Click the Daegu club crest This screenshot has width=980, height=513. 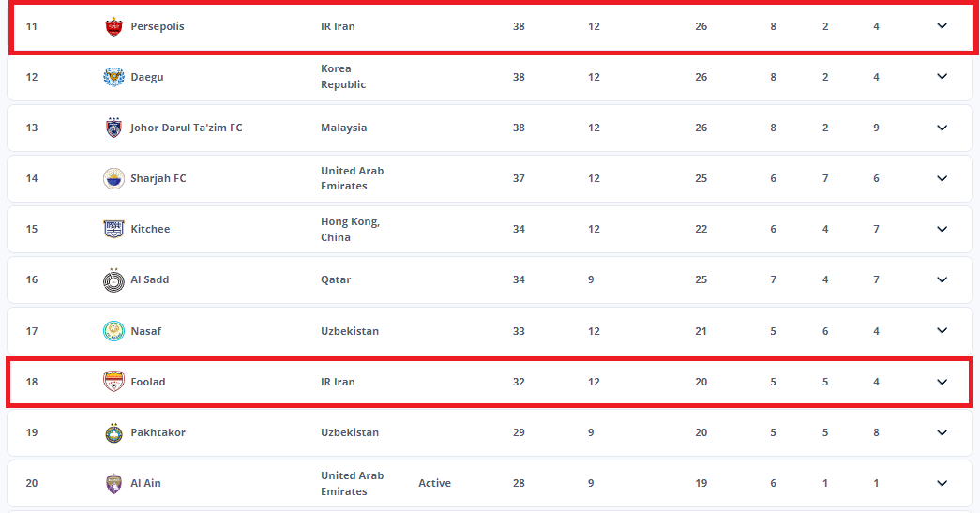(x=113, y=77)
